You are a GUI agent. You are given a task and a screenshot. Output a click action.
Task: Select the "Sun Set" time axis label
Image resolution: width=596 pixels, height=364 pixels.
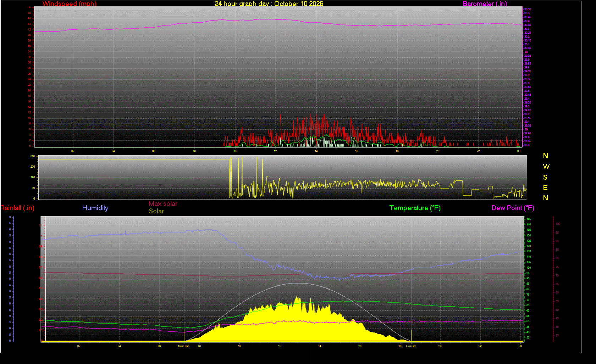coord(411,346)
